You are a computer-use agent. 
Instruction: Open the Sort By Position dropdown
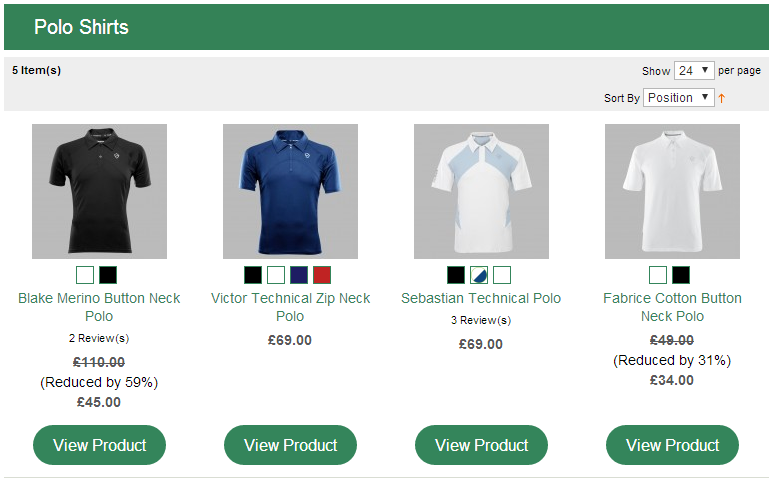click(678, 97)
